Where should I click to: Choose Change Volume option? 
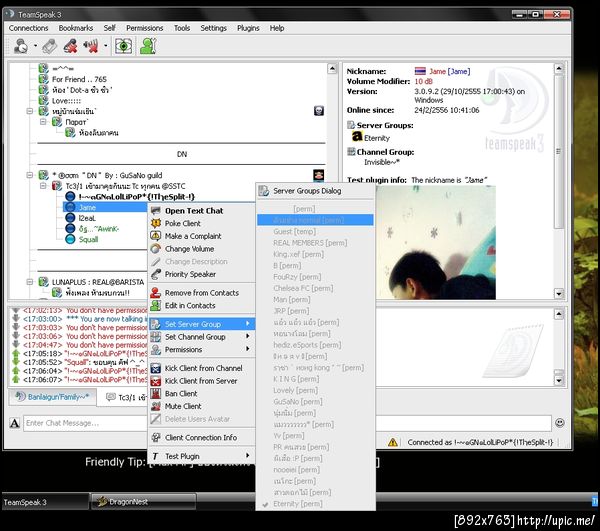[202, 249]
